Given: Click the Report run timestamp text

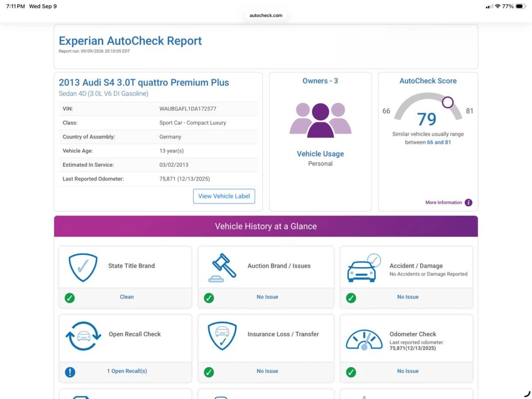Looking at the screenshot, I should [x=94, y=52].
